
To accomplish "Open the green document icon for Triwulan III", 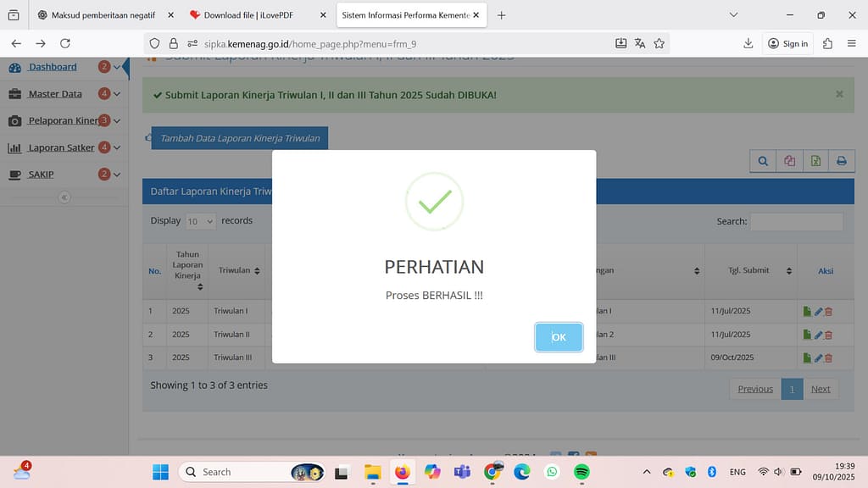I will click(807, 358).
